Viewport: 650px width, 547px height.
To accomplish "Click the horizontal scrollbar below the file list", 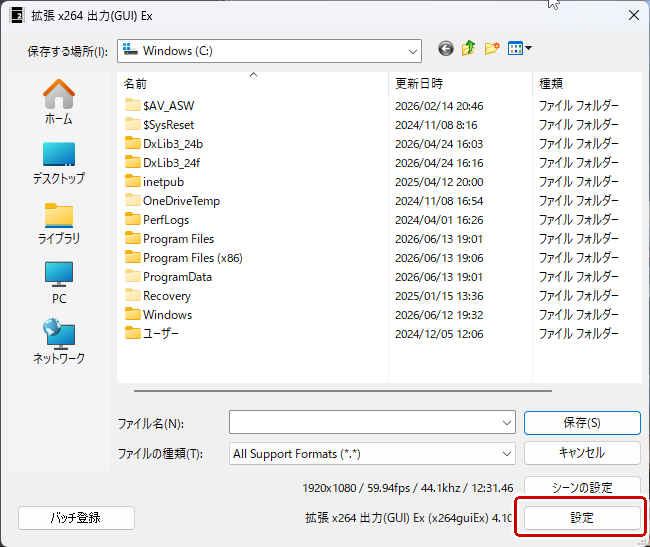I will pyautogui.click(x=343, y=390).
